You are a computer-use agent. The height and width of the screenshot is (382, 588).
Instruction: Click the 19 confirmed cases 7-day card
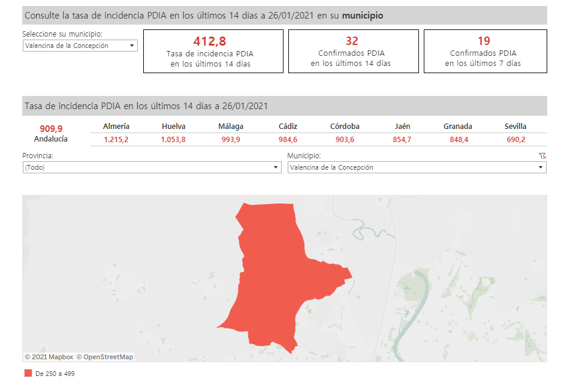click(485, 51)
